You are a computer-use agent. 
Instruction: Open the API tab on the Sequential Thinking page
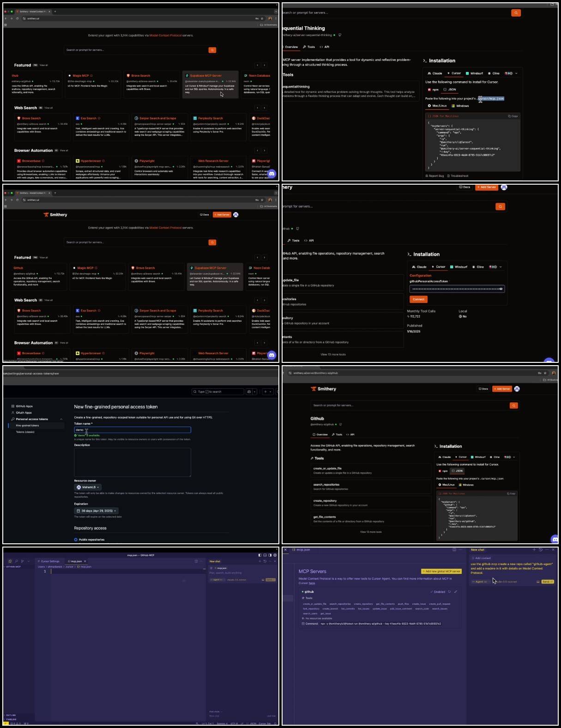(x=325, y=47)
